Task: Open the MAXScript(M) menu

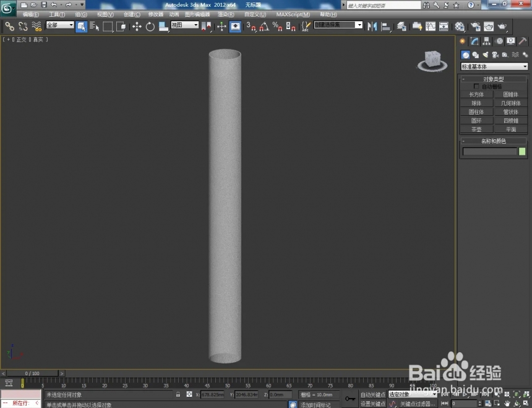Action: tap(293, 14)
